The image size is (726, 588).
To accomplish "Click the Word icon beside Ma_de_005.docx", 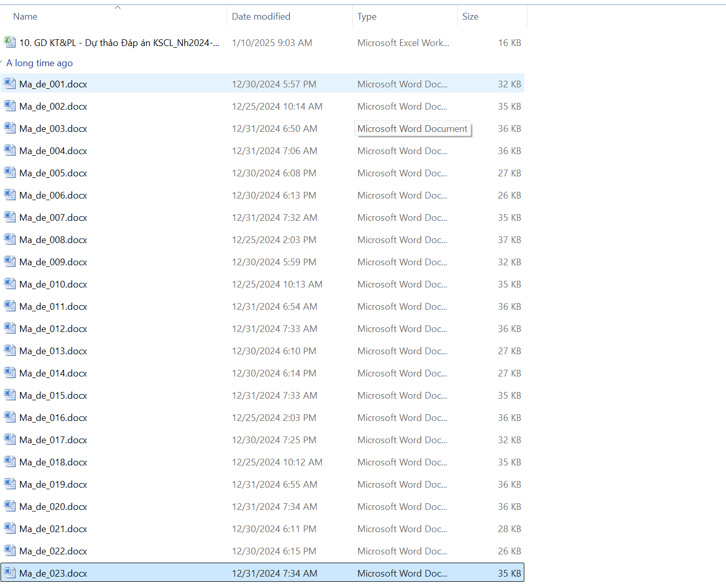I will point(9,173).
